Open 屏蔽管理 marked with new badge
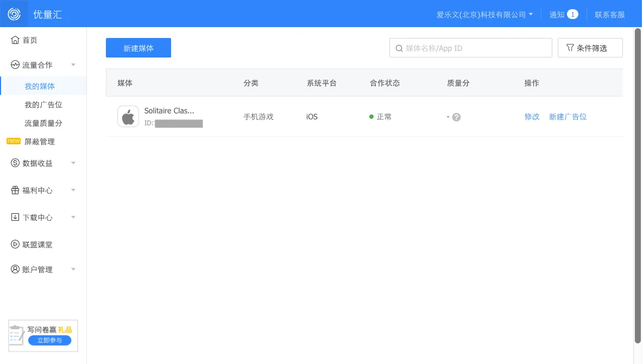643x364 pixels. point(39,142)
